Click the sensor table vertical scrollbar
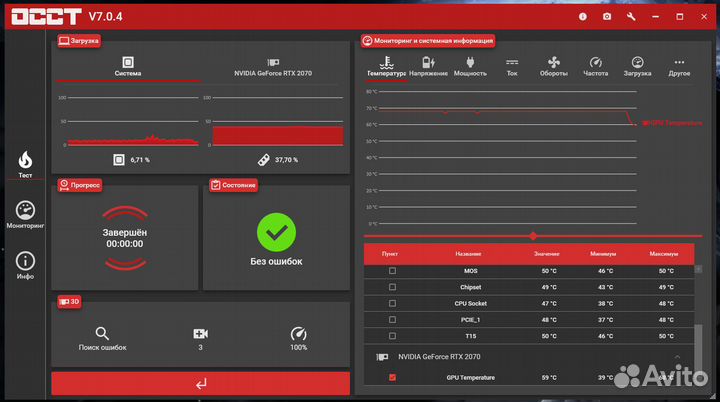Viewport: 720px width, 402px height. [x=698, y=349]
